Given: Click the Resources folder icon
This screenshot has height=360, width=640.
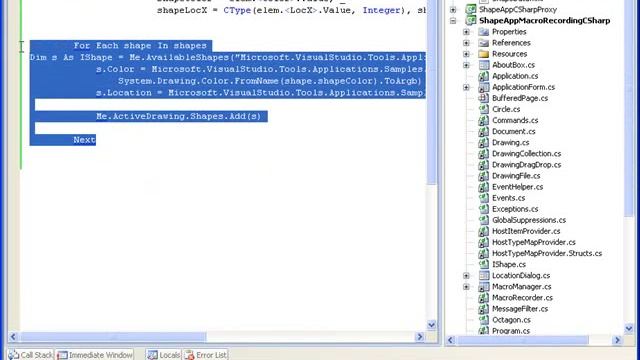Looking at the screenshot, I should tap(484, 53).
